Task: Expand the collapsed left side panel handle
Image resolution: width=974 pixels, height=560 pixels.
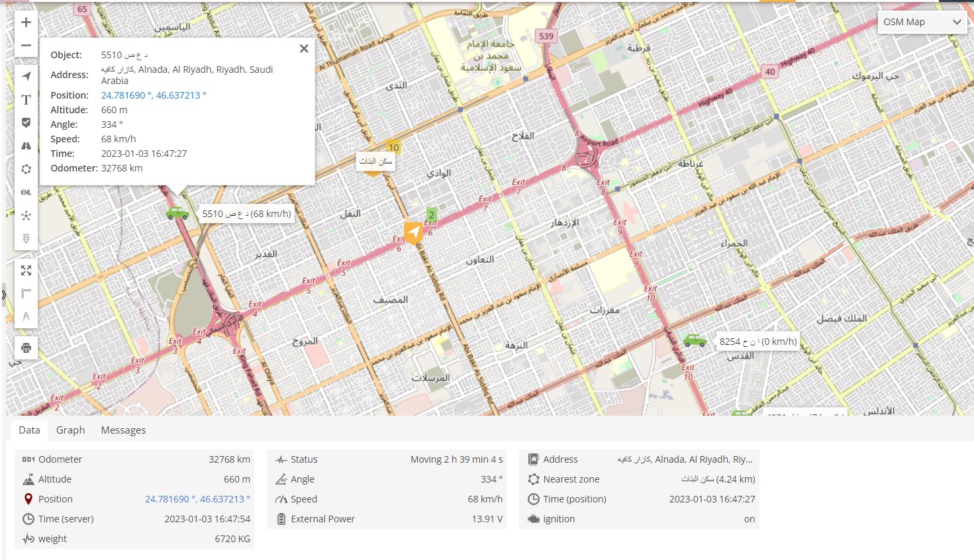Action: pos(3,295)
